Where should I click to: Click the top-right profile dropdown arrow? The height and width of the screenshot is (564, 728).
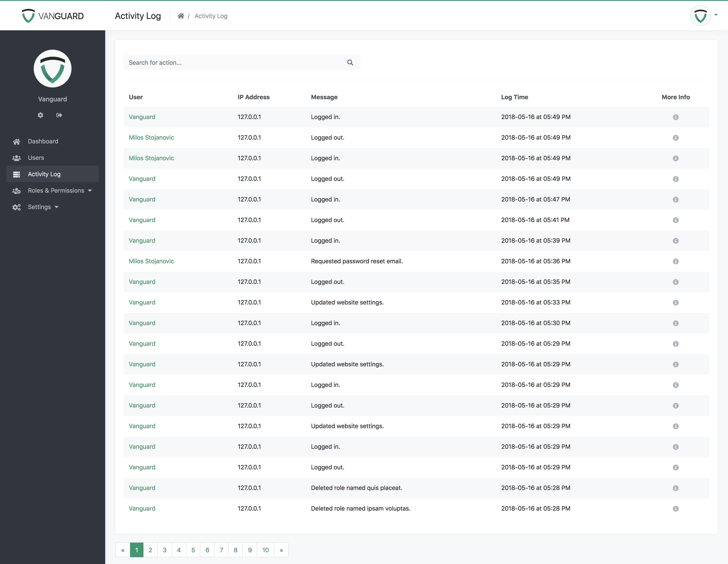coord(717,16)
